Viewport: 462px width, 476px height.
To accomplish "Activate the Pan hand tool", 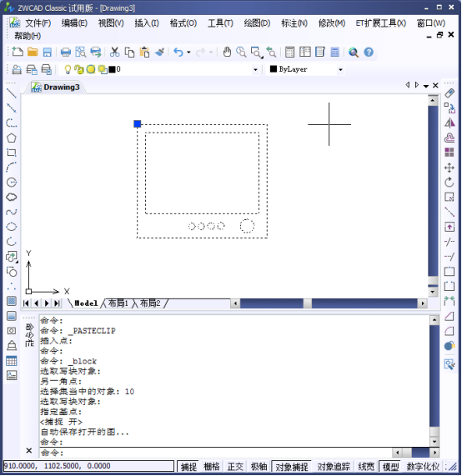I will 227,52.
